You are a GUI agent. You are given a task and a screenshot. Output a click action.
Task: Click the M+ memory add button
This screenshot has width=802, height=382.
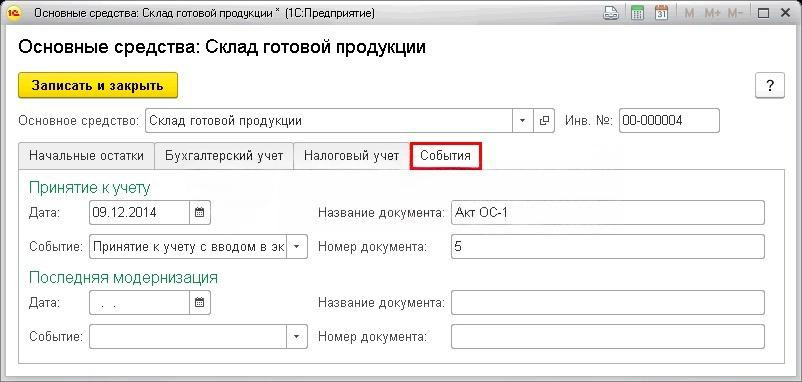tap(712, 13)
